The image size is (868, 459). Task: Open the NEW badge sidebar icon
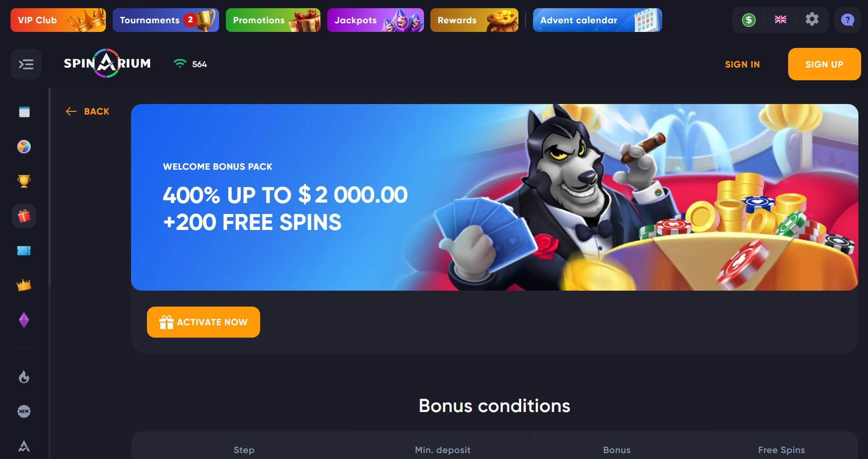(24, 411)
